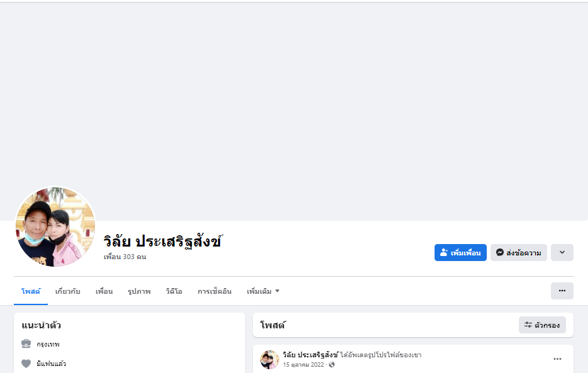Open the three-dots menu on the tab bar
588x373 pixels.
(x=562, y=291)
